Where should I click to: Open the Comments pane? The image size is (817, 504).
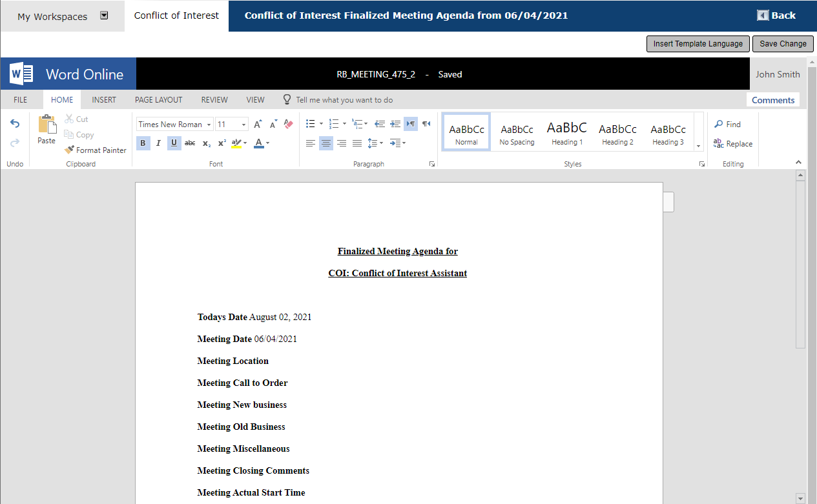[x=773, y=100]
